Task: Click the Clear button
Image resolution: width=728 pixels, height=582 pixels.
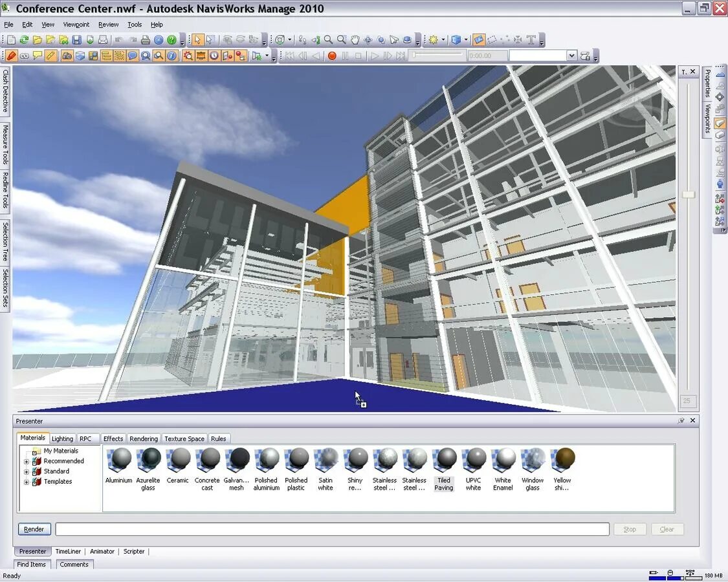Action: point(667,529)
